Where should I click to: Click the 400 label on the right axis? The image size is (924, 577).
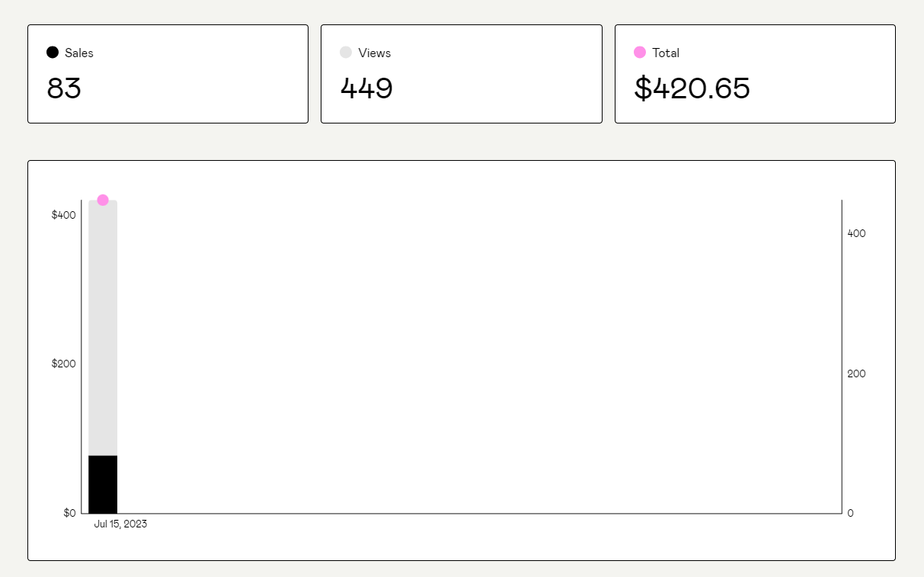pos(855,233)
